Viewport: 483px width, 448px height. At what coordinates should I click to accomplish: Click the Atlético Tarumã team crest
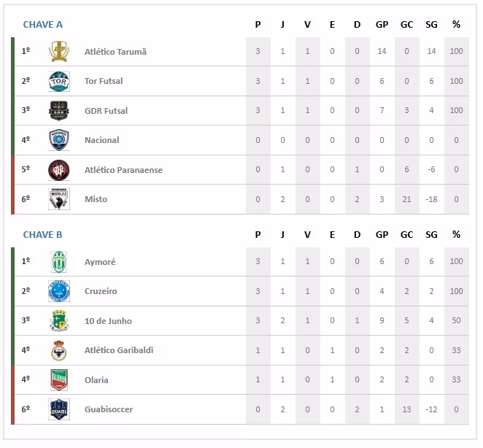pyautogui.click(x=59, y=52)
